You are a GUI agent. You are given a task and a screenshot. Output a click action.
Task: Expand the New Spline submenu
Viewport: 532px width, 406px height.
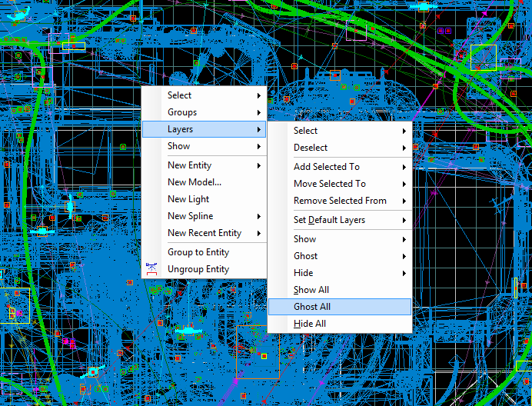coord(190,216)
